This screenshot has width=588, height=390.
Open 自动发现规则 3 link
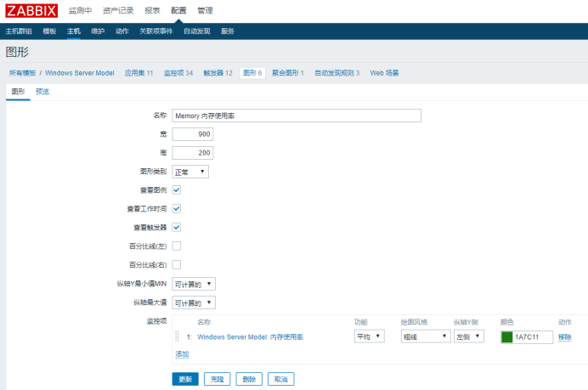[x=337, y=73]
